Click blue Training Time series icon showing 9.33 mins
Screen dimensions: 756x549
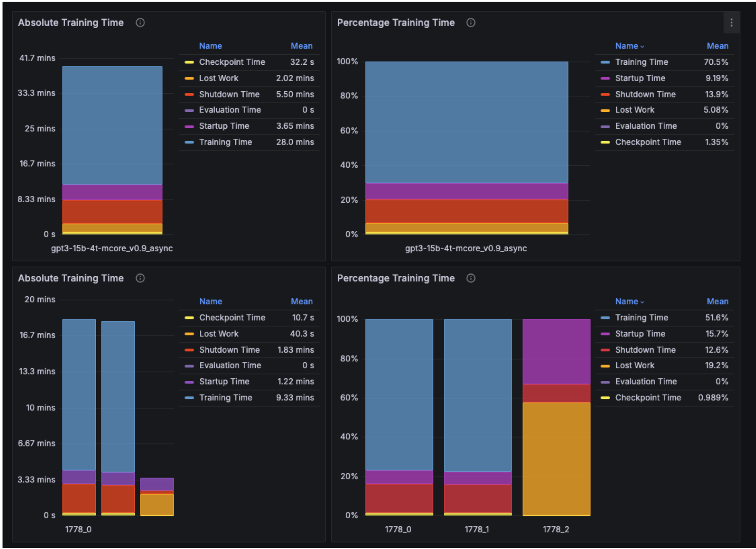point(189,398)
